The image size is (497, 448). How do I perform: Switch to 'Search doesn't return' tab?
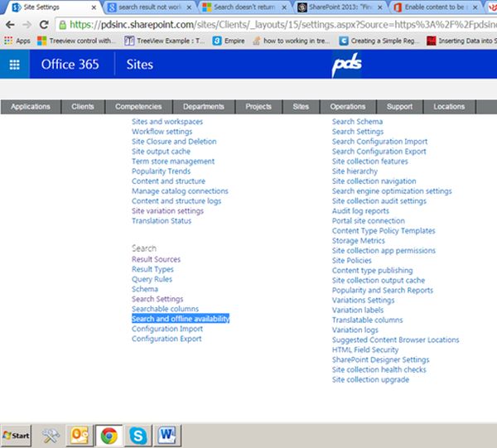pyautogui.click(x=244, y=7)
